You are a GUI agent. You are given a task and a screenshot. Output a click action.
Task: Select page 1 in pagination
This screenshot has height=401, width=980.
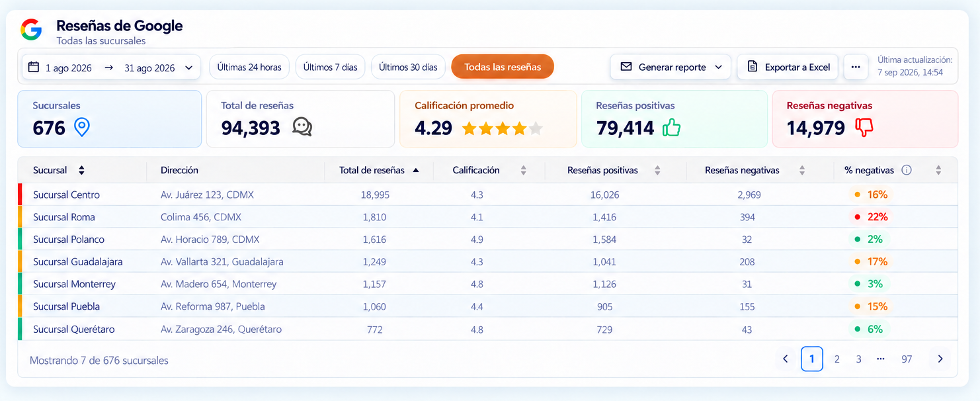tap(812, 359)
